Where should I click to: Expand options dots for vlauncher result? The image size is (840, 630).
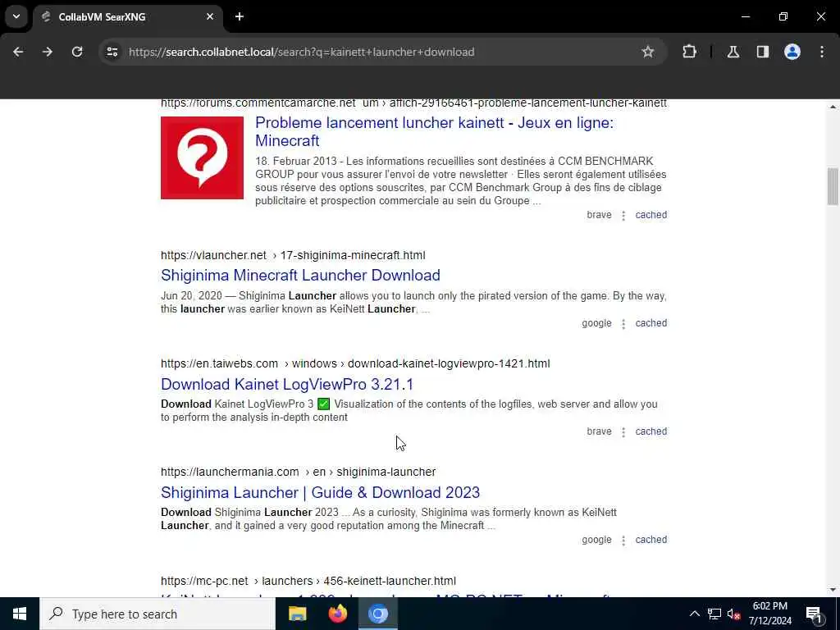[x=623, y=323]
